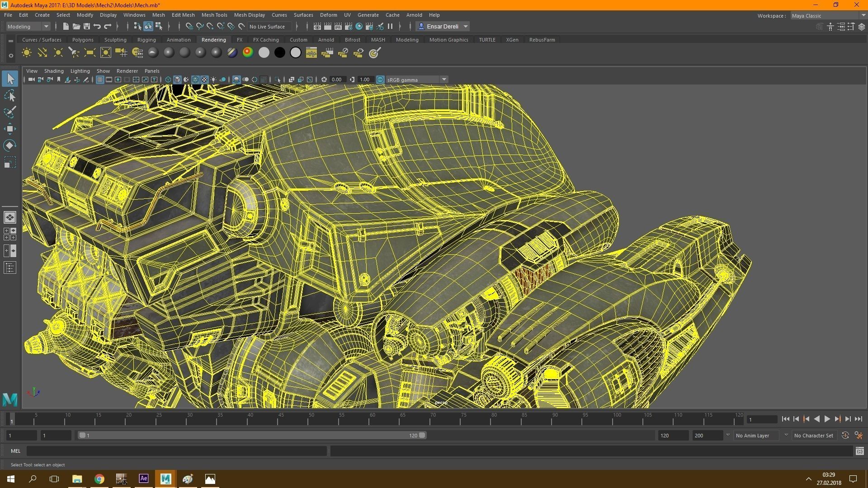Activate the Paint Selection tool
This screenshot has height=488, width=868.
10,112
